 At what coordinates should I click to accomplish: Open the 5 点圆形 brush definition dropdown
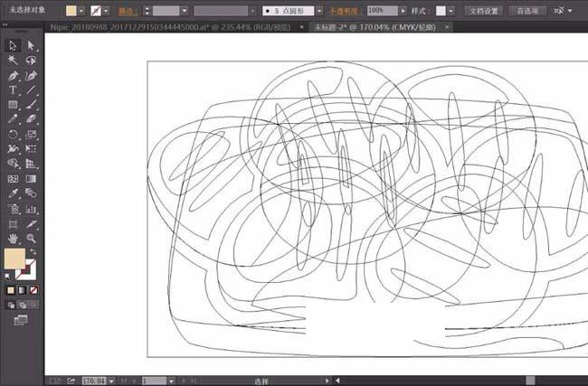(x=319, y=11)
